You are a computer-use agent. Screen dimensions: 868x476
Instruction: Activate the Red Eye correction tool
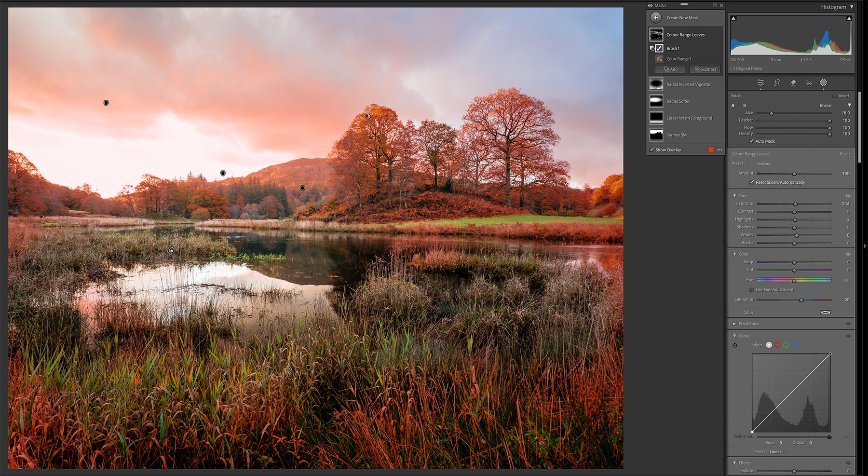(809, 82)
